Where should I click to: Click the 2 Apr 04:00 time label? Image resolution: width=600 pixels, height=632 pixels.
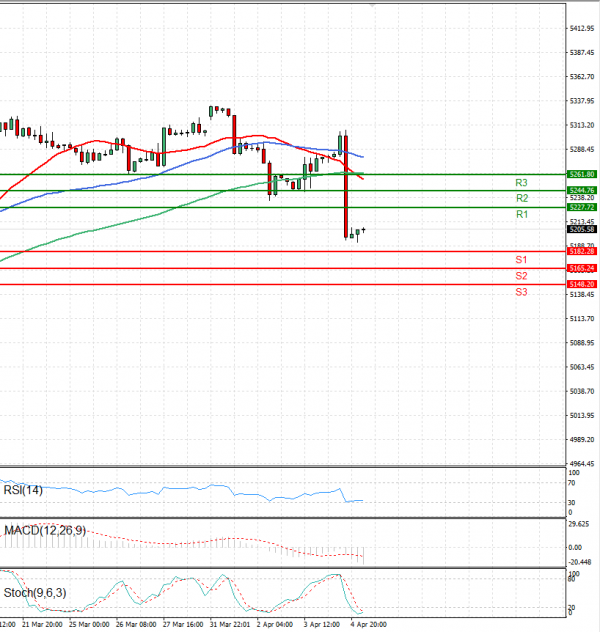click(275, 624)
